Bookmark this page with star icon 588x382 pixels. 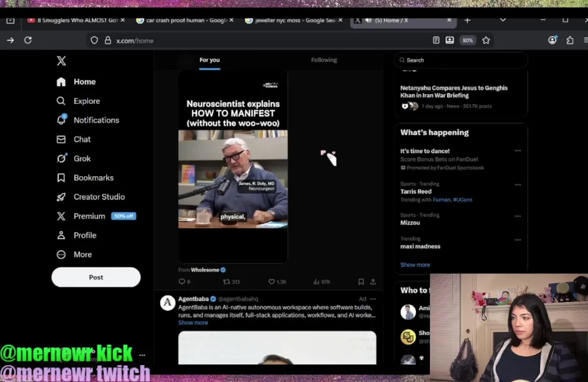coord(486,40)
